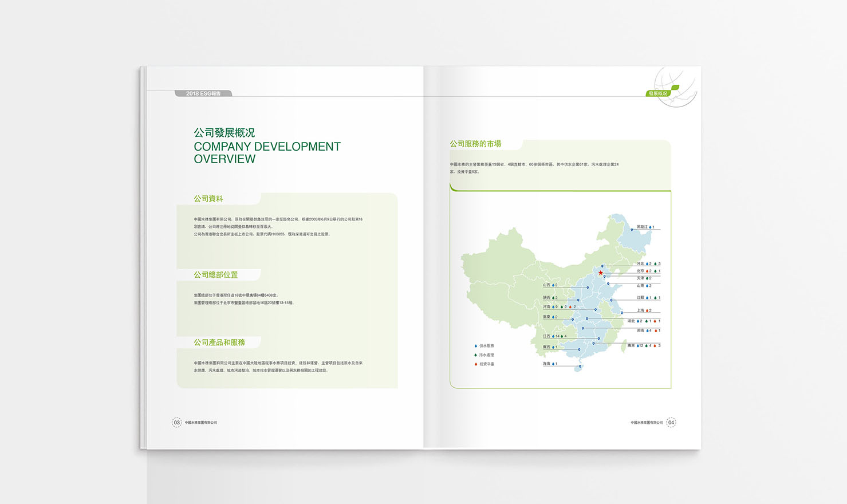
Task: Click the blue droplet beside 山東
Action: coord(647,285)
